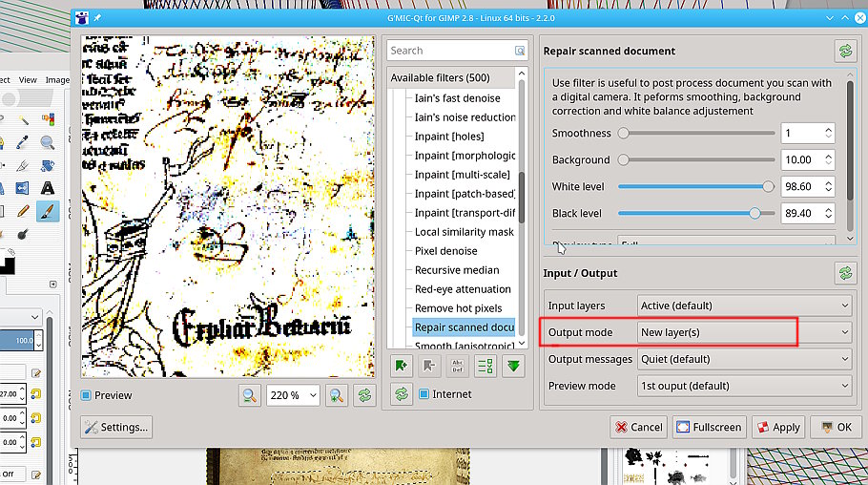Select Recursive median filter
This screenshot has height=485, width=868.
457,270
